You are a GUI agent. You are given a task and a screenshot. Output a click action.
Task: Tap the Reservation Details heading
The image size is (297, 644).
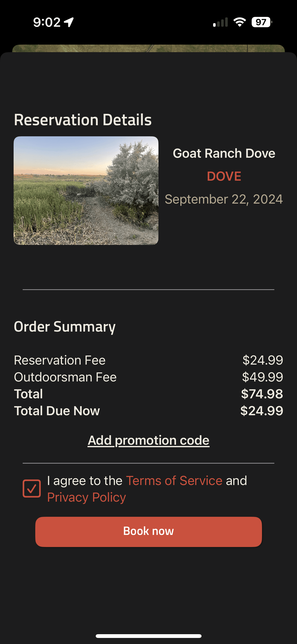[x=83, y=120]
